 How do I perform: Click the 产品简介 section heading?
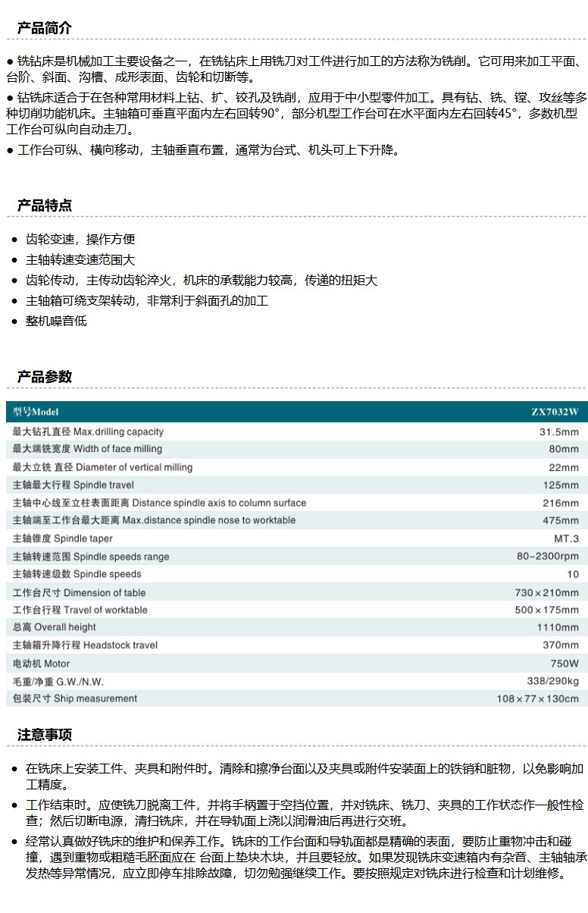click(x=45, y=29)
